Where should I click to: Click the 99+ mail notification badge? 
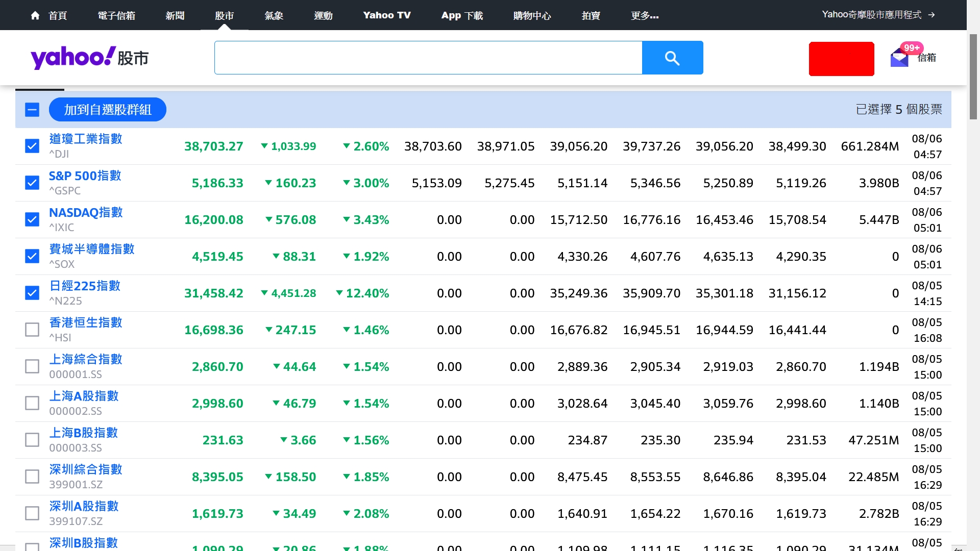(912, 48)
